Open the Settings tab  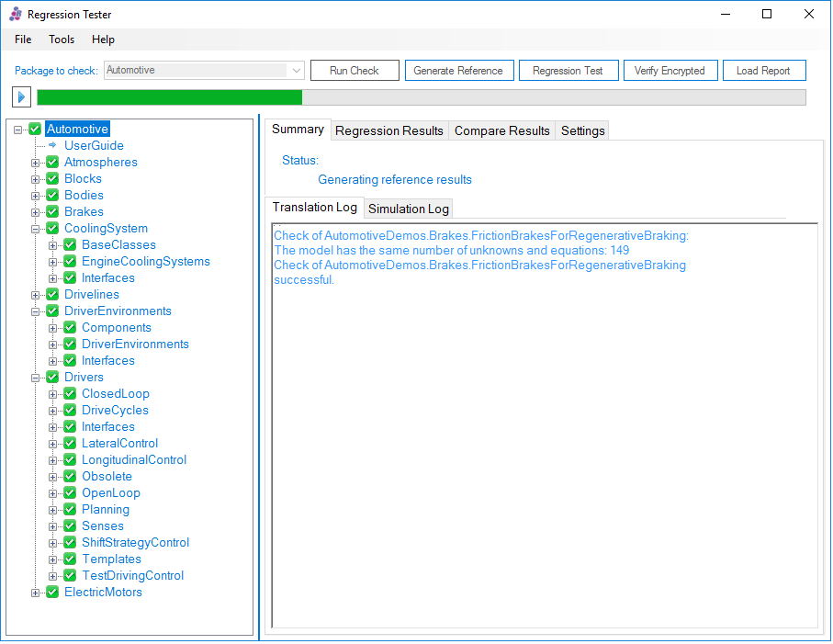coord(583,130)
